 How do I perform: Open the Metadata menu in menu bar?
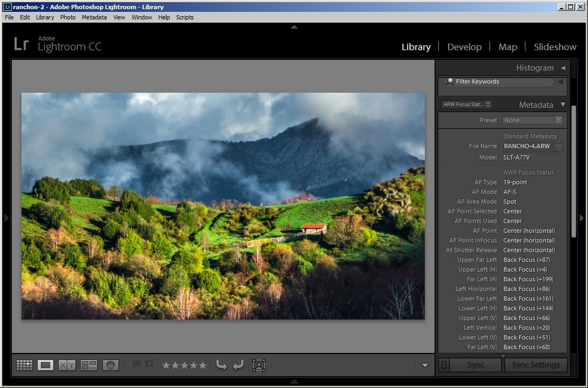(94, 17)
